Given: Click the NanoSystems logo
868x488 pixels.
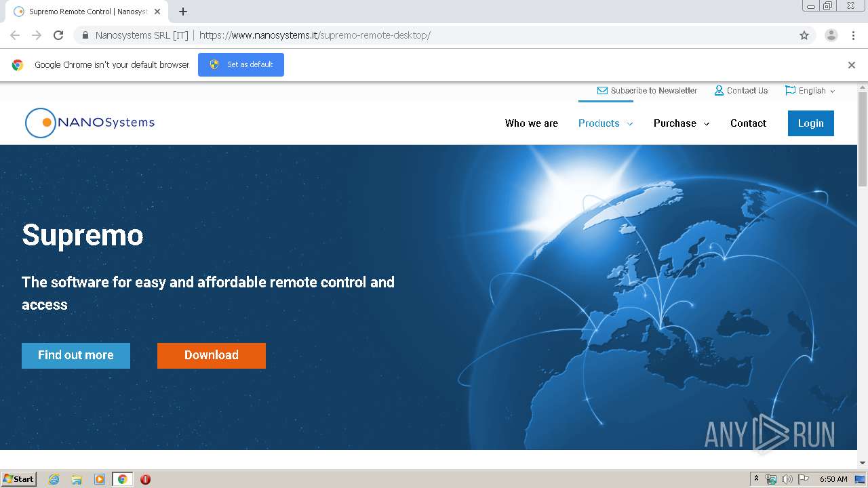Looking at the screenshot, I should pos(90,123).
